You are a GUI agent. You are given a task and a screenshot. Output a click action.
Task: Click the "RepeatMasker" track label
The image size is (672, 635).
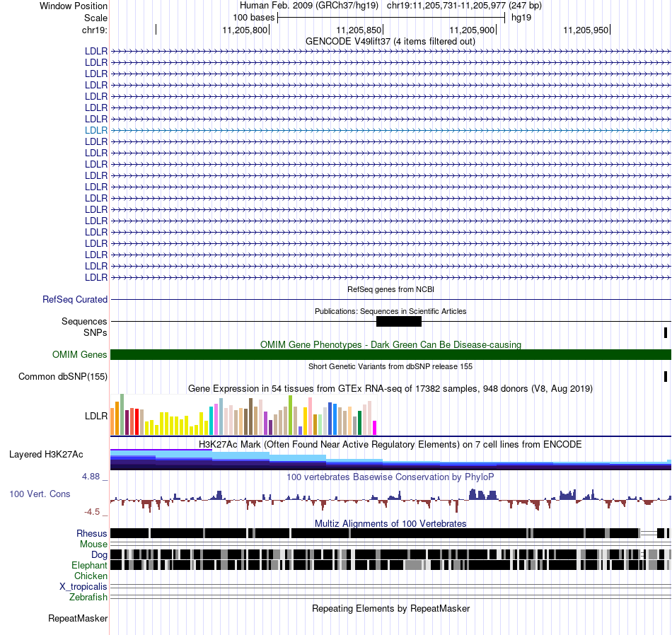(78, 619)
